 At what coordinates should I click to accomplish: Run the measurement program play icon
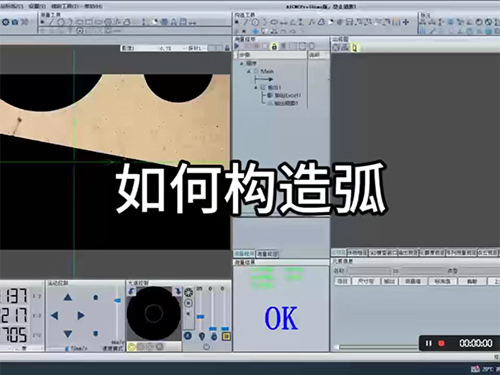237,46
